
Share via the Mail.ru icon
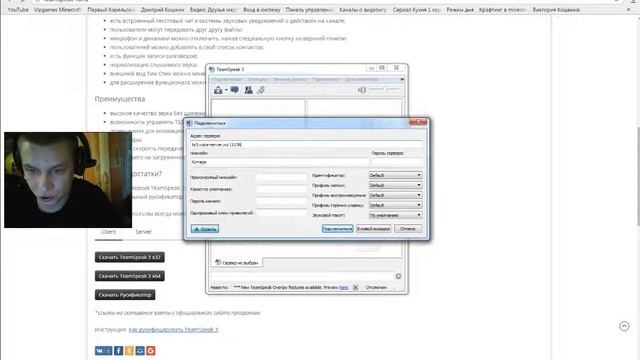[x=140, y=351]
